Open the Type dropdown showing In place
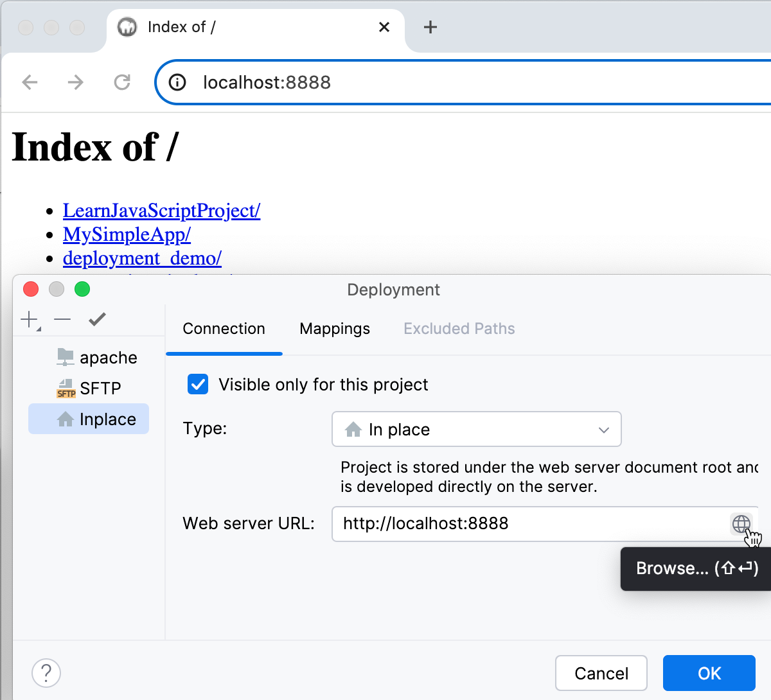Screen dimensions: 771x700 click(476, 429)
